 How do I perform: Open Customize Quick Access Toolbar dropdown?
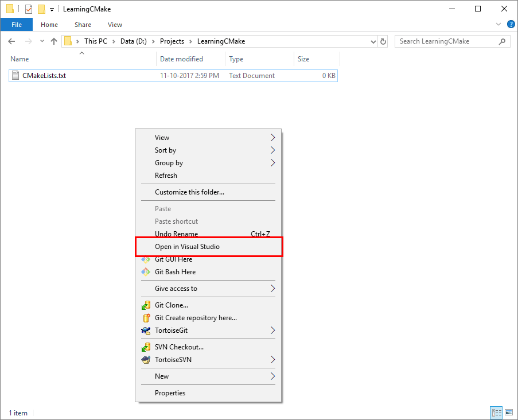pos(52,10)
